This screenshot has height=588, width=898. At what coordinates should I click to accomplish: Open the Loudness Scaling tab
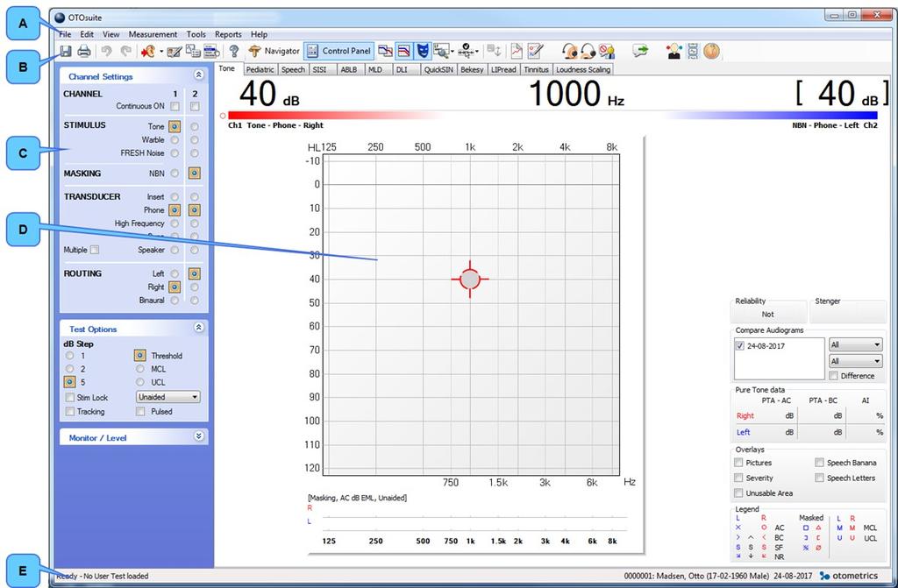point(583,69)
